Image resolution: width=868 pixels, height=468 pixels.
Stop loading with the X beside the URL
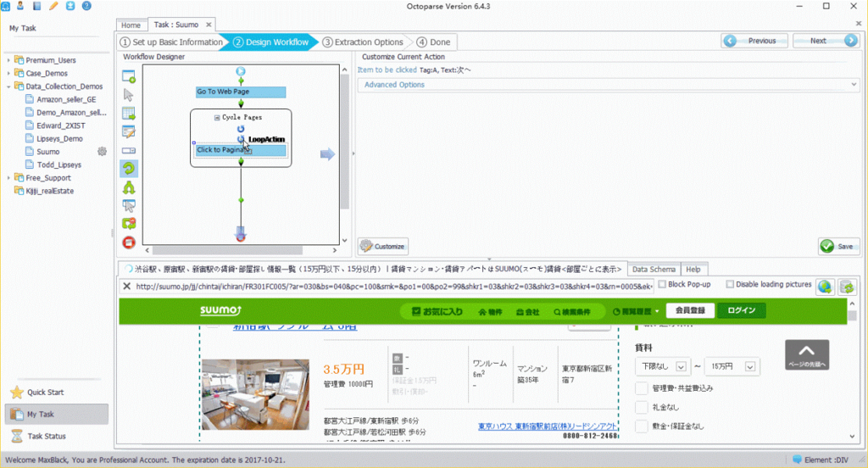point(127,286)
